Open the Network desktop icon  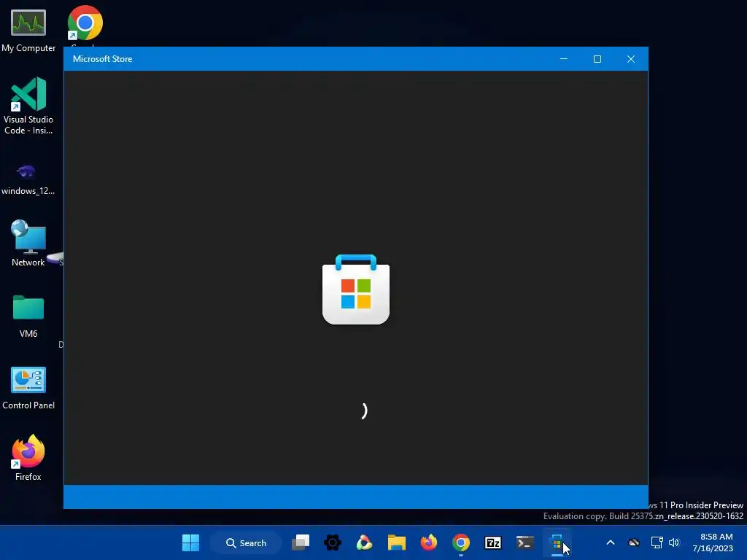tap(28, 244)
